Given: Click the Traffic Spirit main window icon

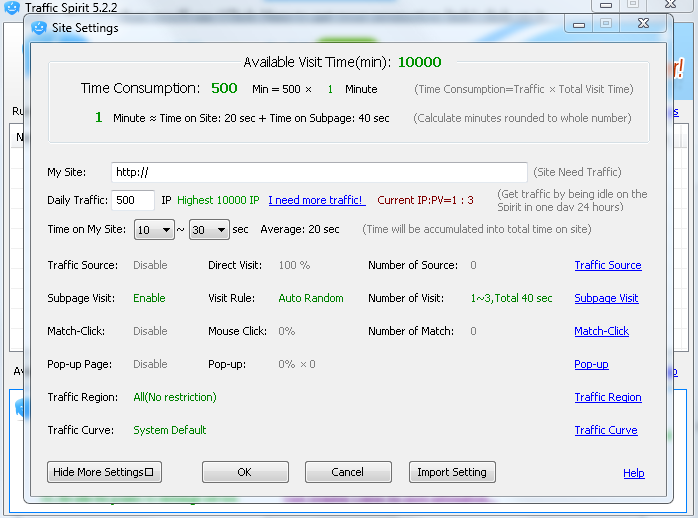Looking at the screenshot, I should point(12,8).
